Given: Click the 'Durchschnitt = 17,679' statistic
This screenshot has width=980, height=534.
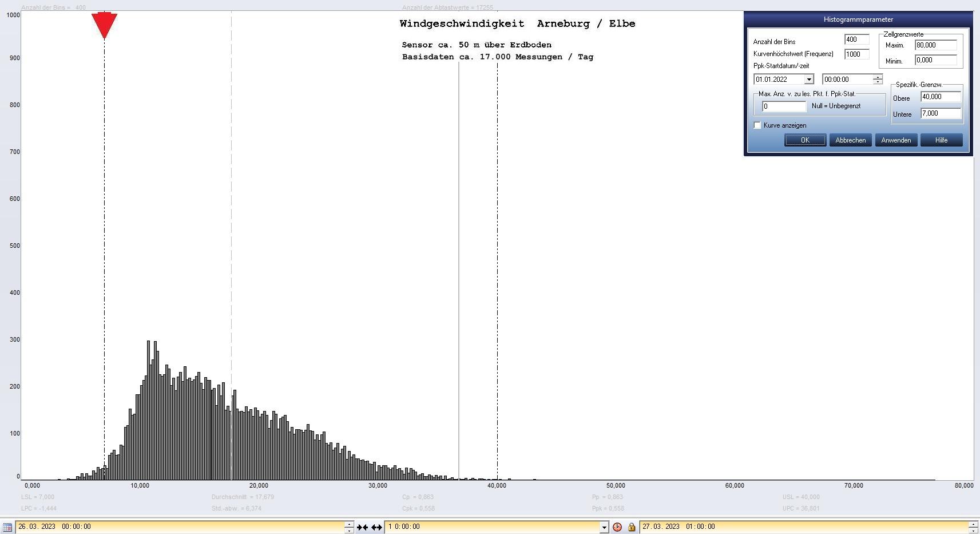Looking at the screenshot, I should 243,497.
